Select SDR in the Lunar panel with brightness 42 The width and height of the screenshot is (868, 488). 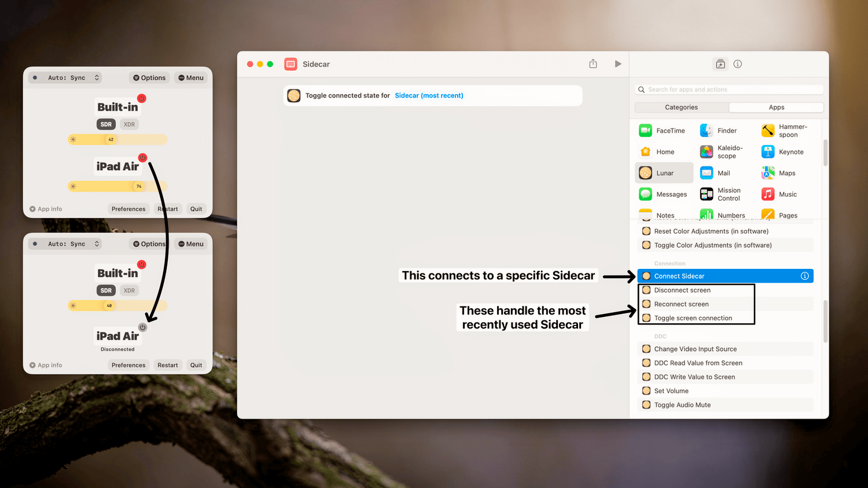106,124
